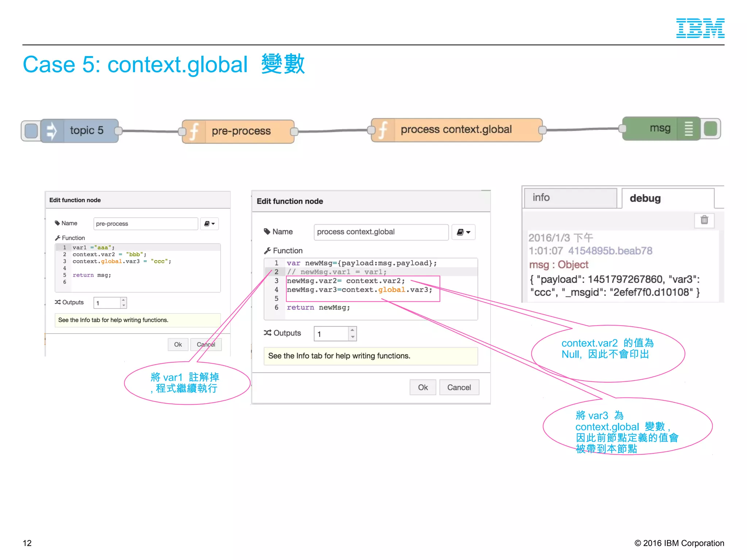This screenshot has width=747, height=560.
Task: Click Ok in the pre-process edit dialog
Action: 178,345
